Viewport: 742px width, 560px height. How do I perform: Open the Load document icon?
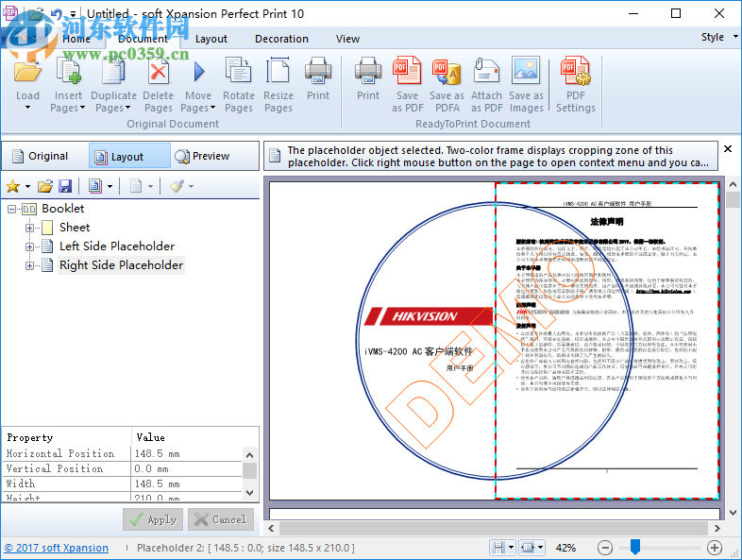[27, 71]
